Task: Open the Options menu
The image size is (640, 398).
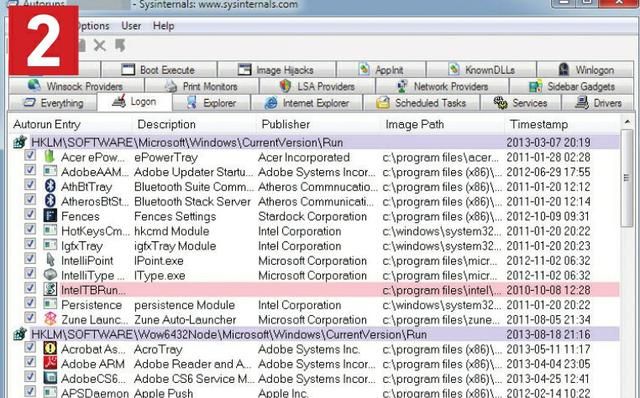Action: click(93, 26)
